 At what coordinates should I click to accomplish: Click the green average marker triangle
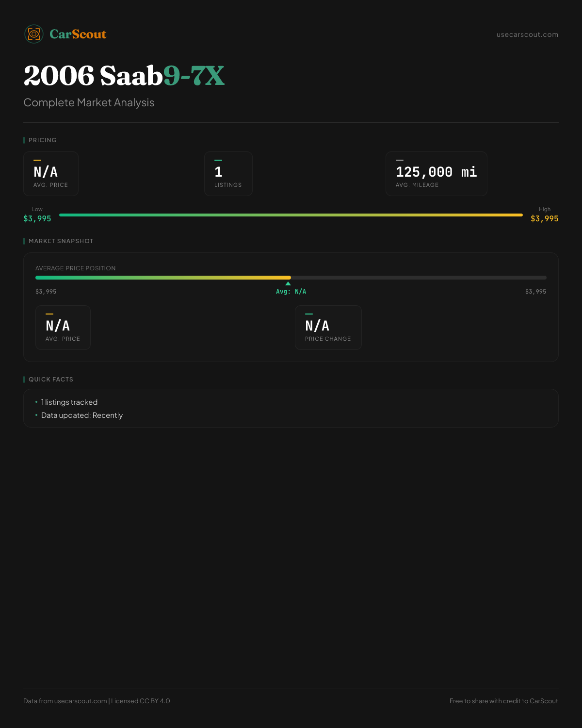[288, 283]
